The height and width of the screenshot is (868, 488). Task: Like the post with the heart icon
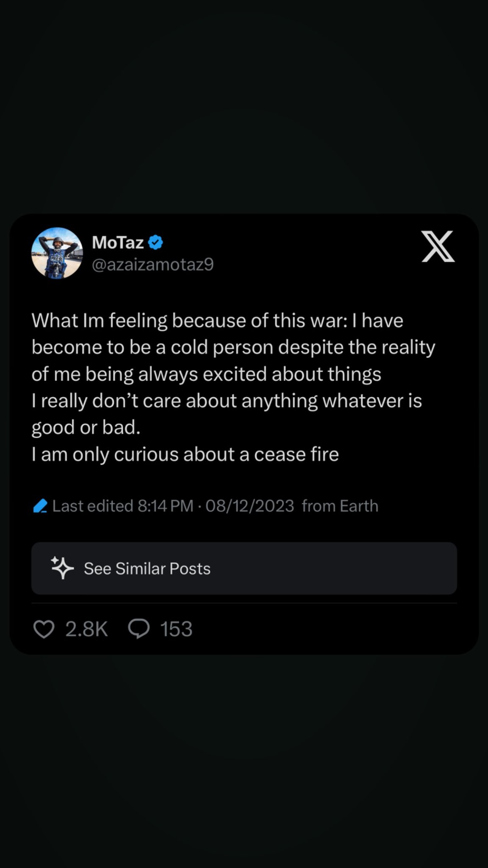44,629
